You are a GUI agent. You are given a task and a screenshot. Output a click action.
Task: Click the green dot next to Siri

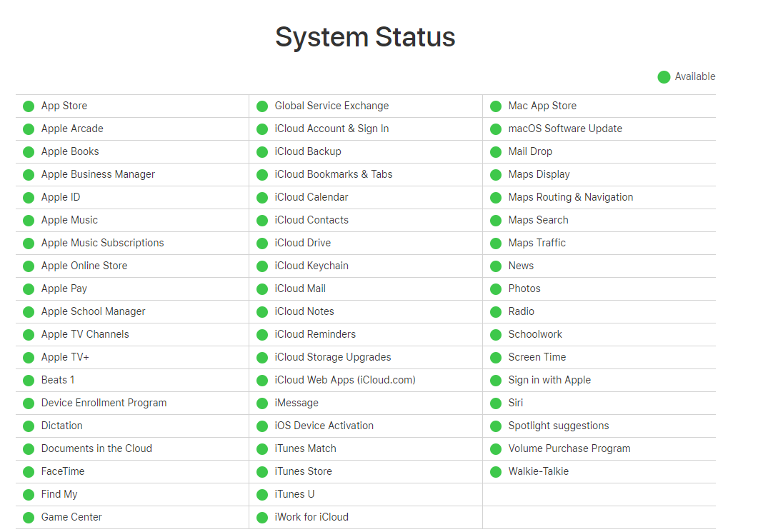pyautogui.click(x=496, y=403)
